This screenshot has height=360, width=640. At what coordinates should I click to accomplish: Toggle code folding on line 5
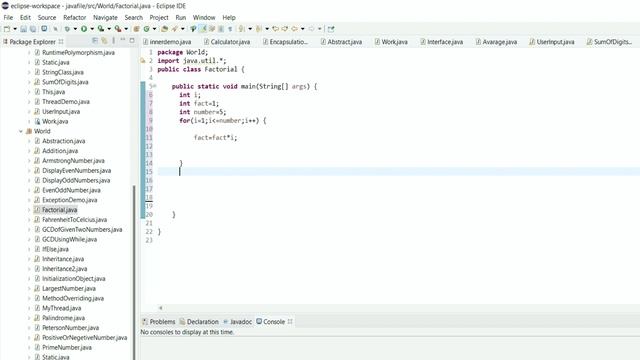click(154, 86)
